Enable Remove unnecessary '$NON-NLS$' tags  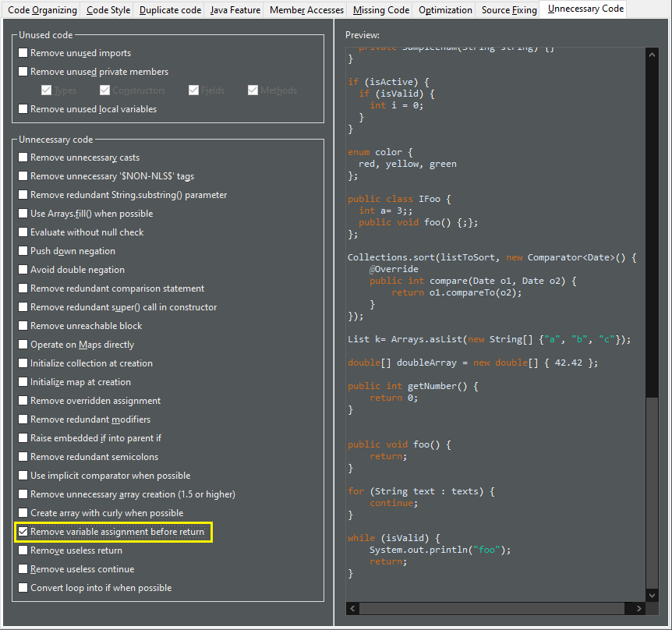23,176
